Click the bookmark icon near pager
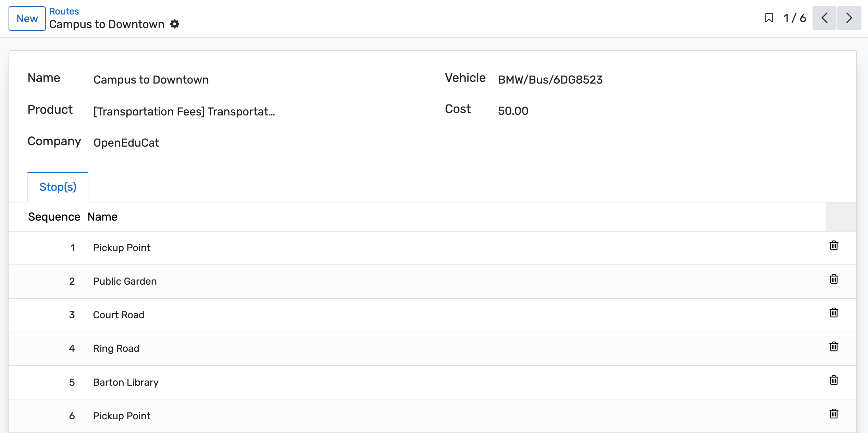Viewport: 868px width, 433px height. [x=769, y=18]
